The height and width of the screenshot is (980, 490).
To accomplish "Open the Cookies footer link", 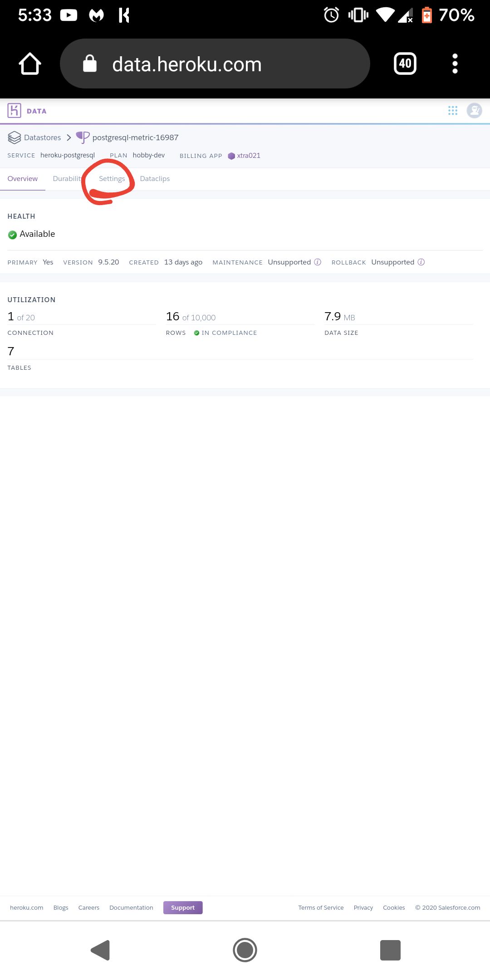I will click(394, 907).
